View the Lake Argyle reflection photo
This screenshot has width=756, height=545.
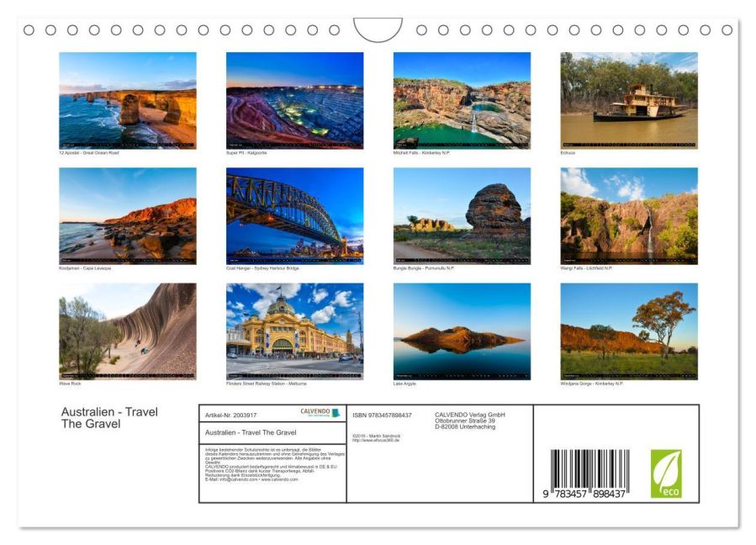pyautogui.click(x=462, y=331)
